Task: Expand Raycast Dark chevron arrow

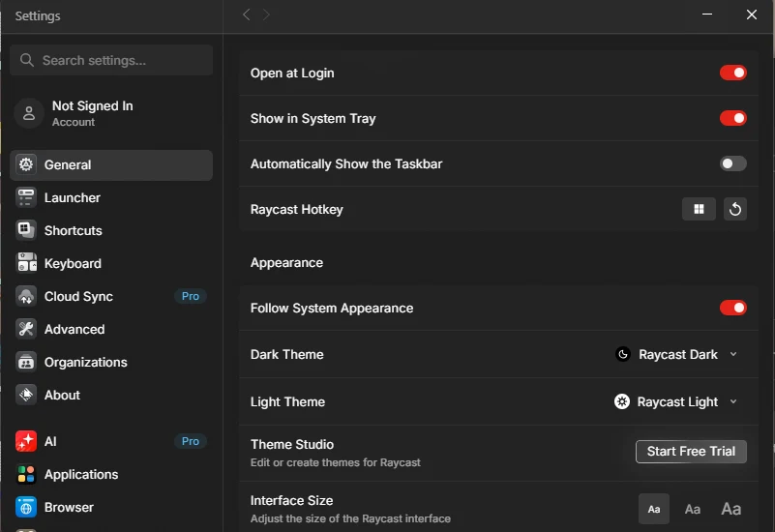Action: point(733,354)
